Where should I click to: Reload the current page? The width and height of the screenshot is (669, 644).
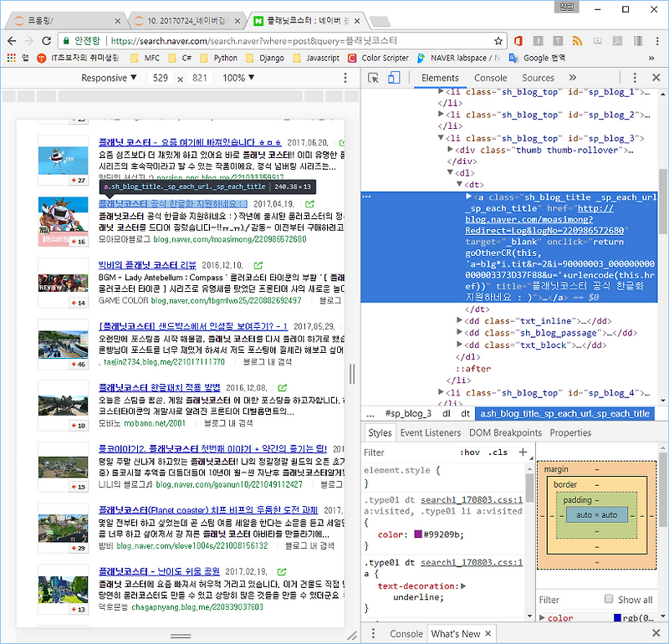[x=46, y=41]
